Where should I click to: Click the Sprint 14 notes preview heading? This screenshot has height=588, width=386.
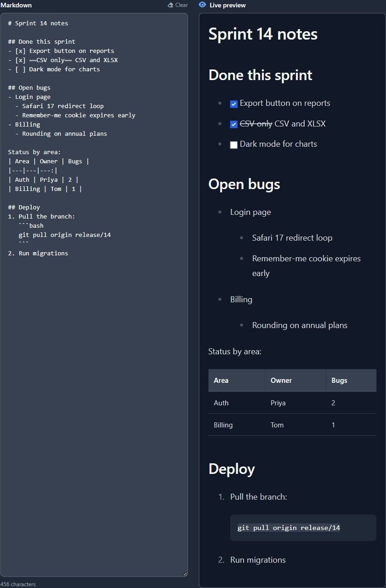(x=263, y=34)
